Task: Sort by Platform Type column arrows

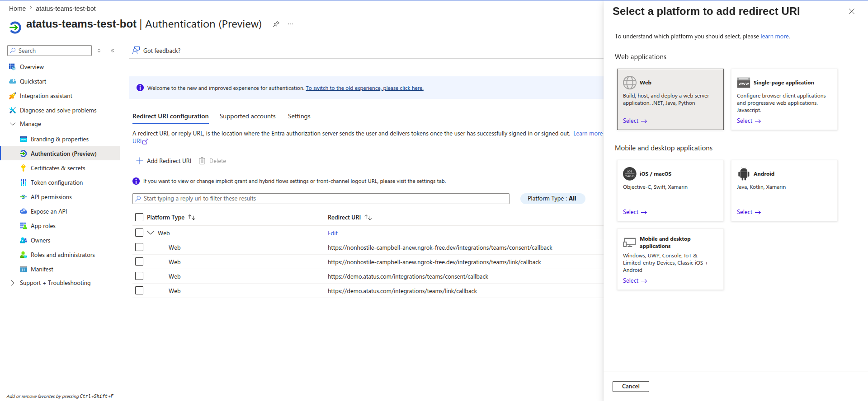Action: [192, 217]
